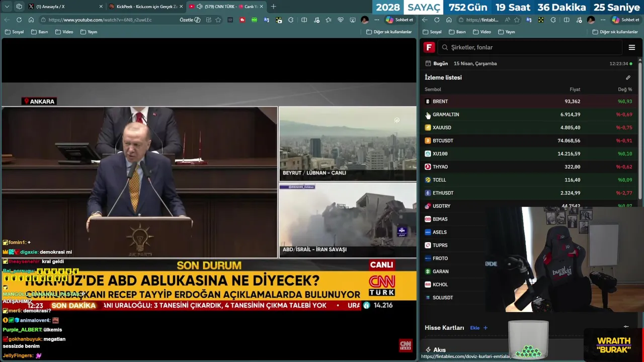Add a Hisse Kartları card with plus

tap(486, 328)
